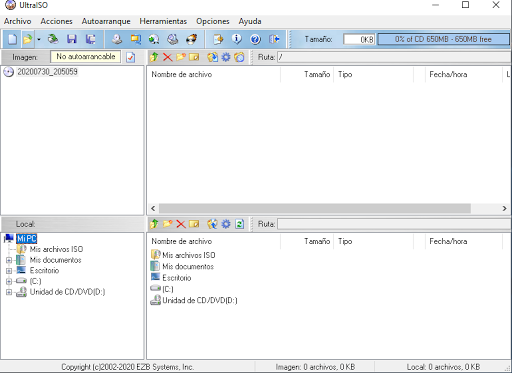Click the Rename icon in Imagen toolbar

(x=194, y=57)
